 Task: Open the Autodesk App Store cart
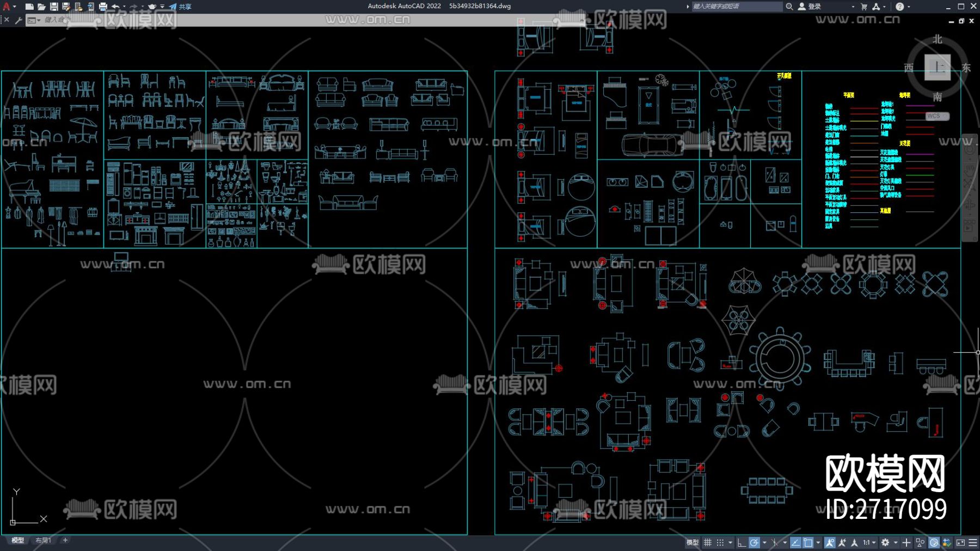(864, 7)
